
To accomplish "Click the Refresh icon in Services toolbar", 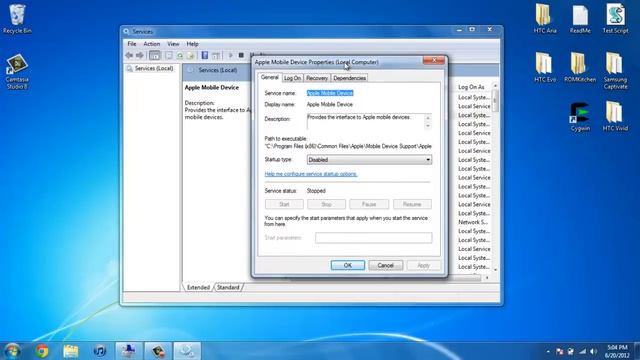I will [180, 55].
